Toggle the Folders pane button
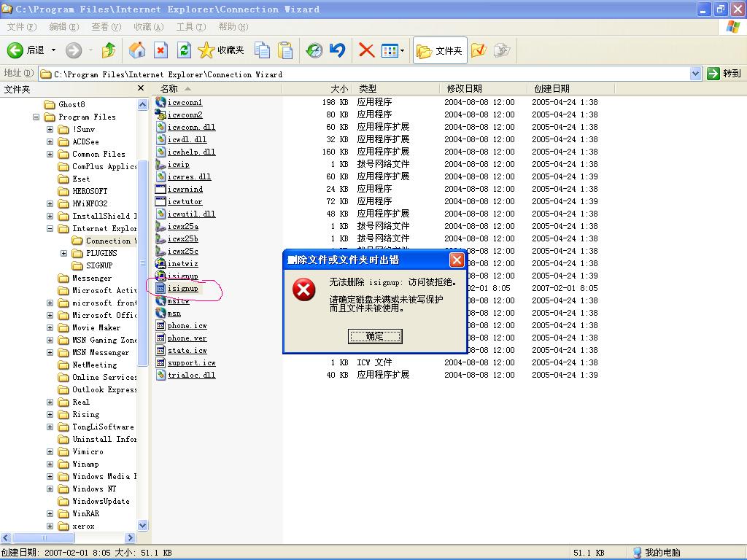The image size is (747, 560). [x=439, y=50]
